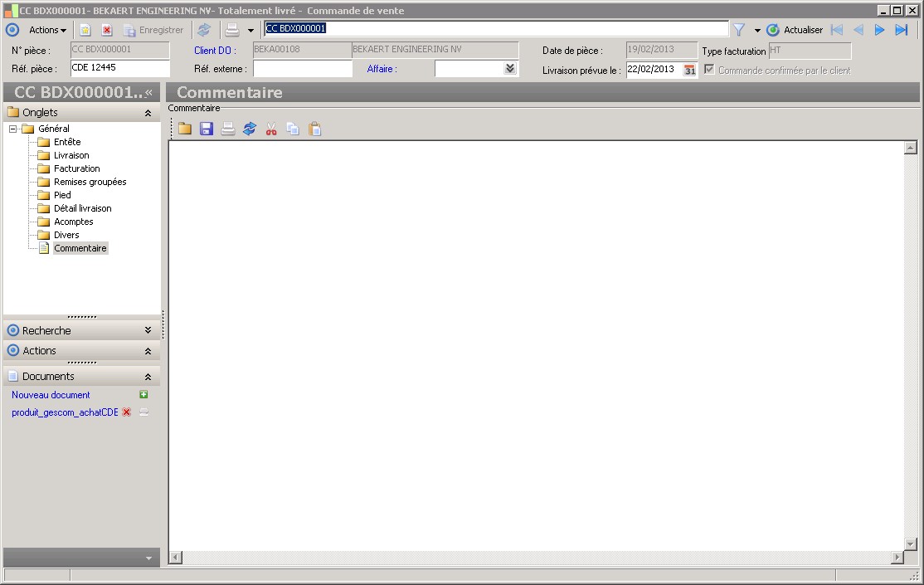
Task: Open the calendar picker for Livraison prévue
Action: coord(689,71)
